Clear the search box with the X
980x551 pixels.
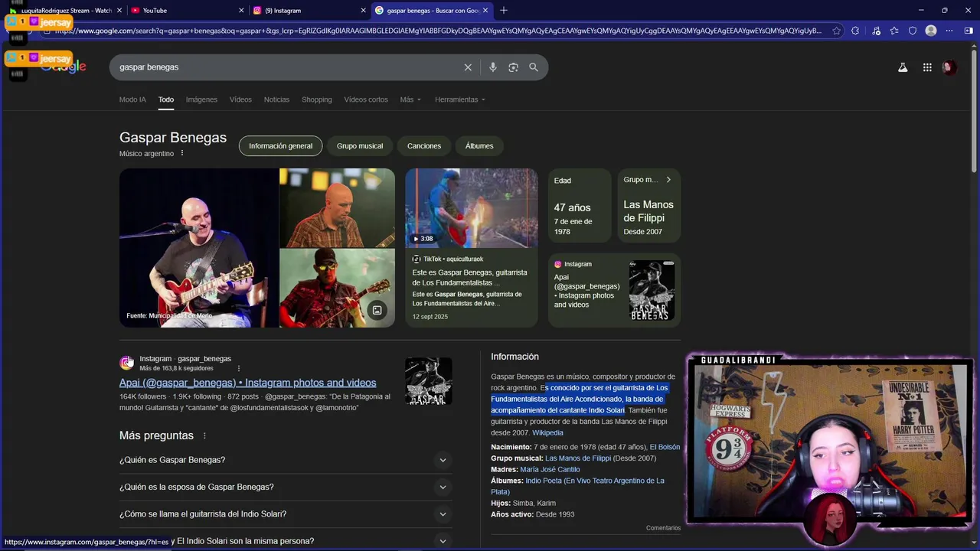pyautogui.click(x=468, y=67)
